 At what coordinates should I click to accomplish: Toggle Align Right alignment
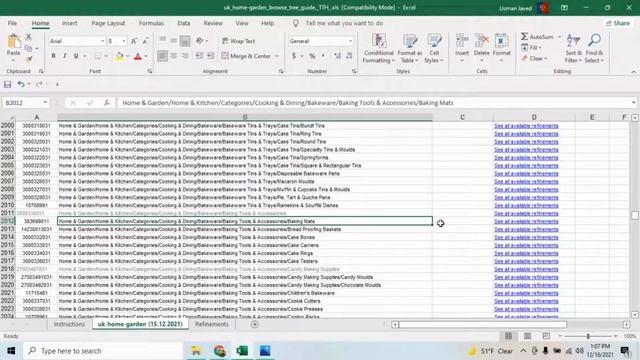[185, 56]
